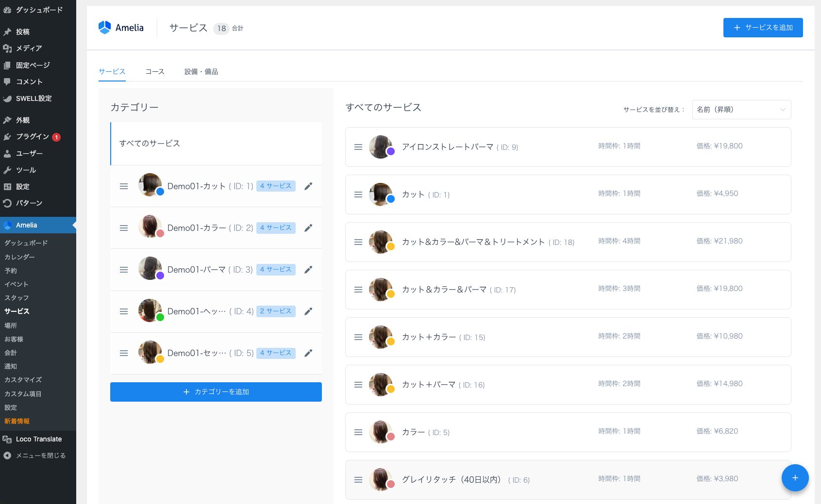Click the drag handle for アイロンストレートパーマ service
The width and height of the screenshot is (821, 504).
tap(358, 147)
